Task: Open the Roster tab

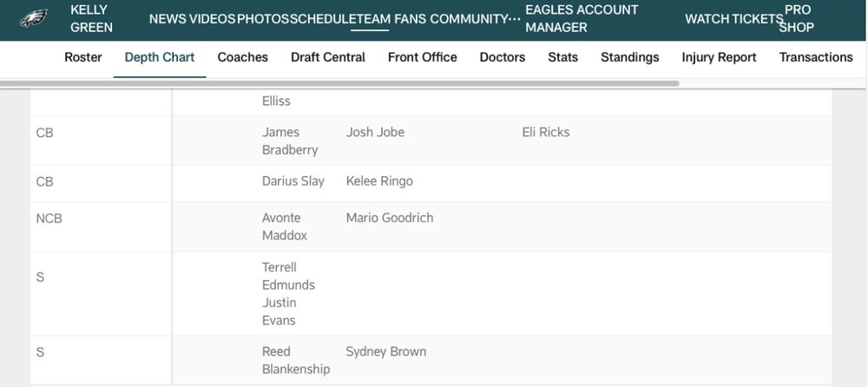Action: coord(83,57)
